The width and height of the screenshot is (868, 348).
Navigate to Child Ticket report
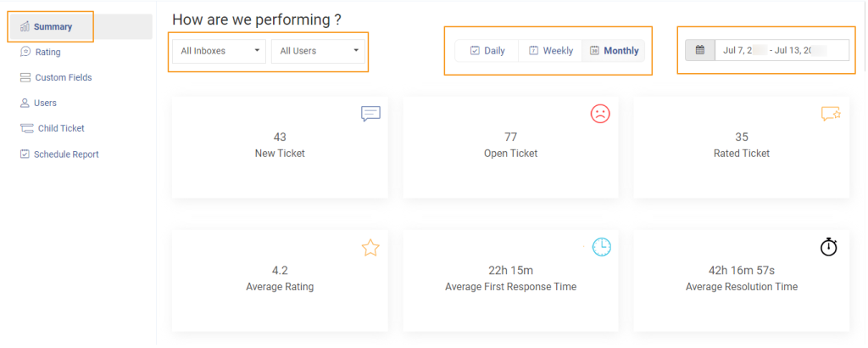(x=60, y=128)
